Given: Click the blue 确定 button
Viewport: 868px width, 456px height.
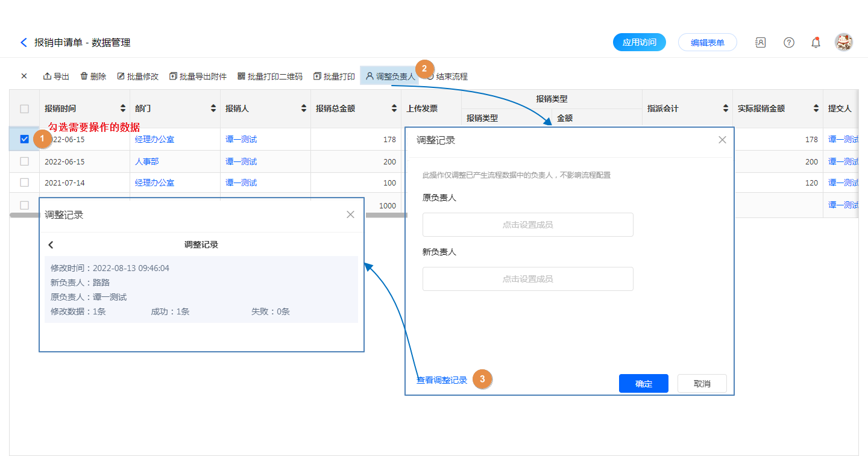Looking at the screenshot, I should (x=643, y=384).
